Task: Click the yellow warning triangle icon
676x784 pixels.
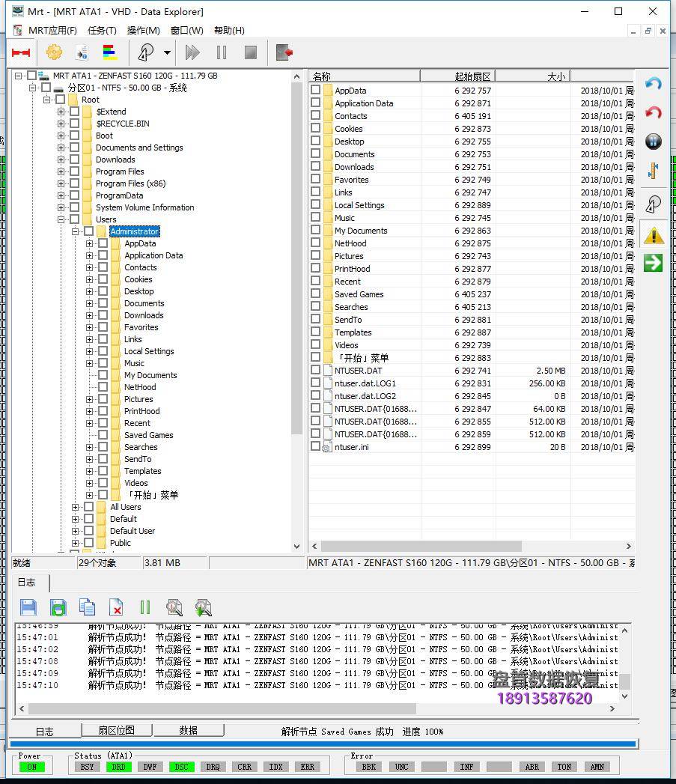Action: point(653,235)
